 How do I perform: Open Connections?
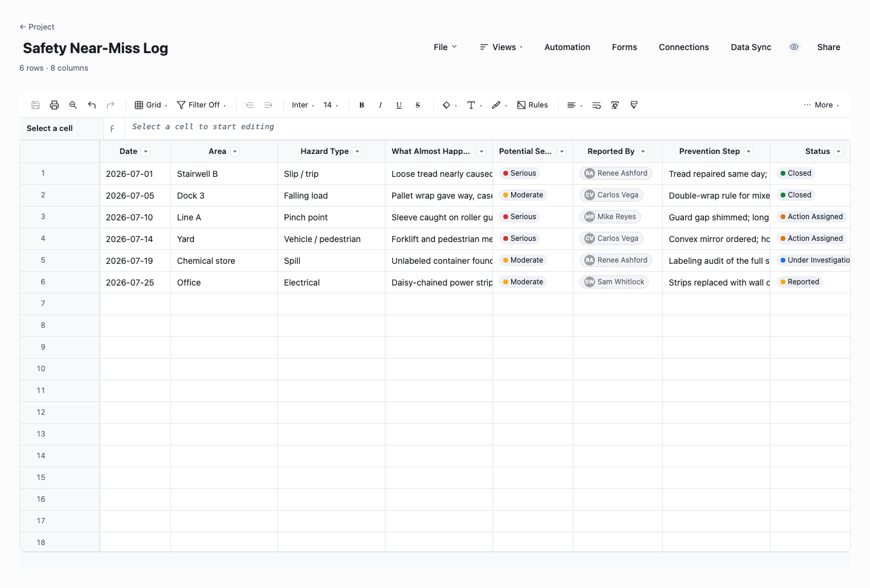684,47
